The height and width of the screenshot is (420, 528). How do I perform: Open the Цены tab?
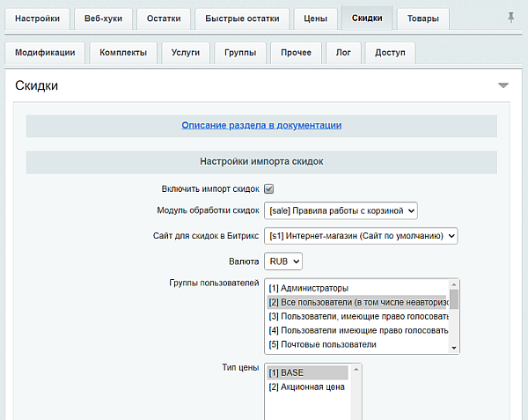pos(315,18)
